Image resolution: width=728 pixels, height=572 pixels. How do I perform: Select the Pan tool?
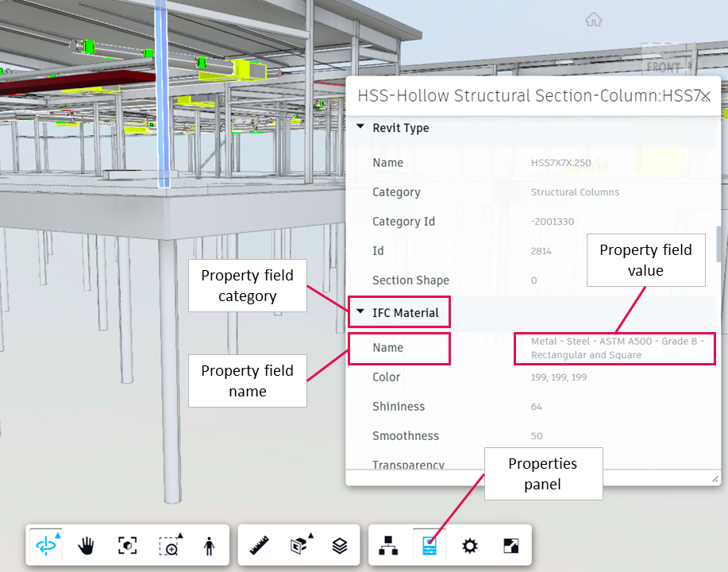(86, 545)
